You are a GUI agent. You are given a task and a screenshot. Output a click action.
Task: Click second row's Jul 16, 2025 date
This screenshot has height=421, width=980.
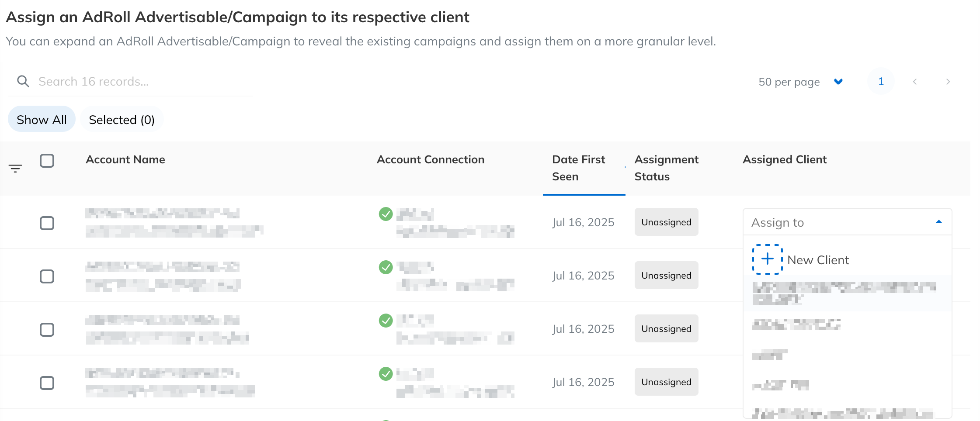[x=583, y=276]
